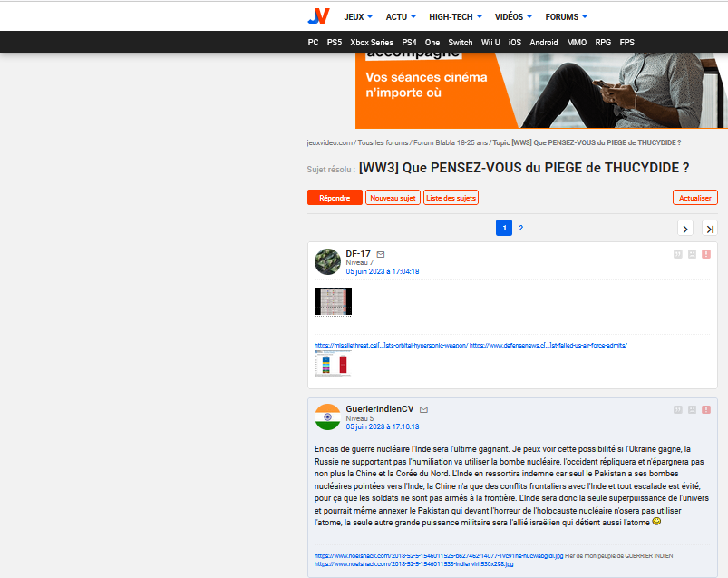728x578 pixels.
Task: Select PC platform tab
Action: tap(313, 43)
